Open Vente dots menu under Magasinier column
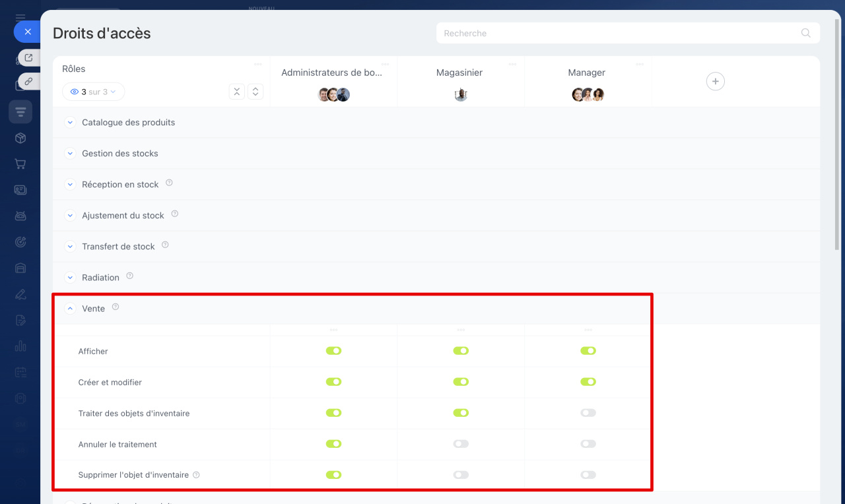 [x=461, y=330]
